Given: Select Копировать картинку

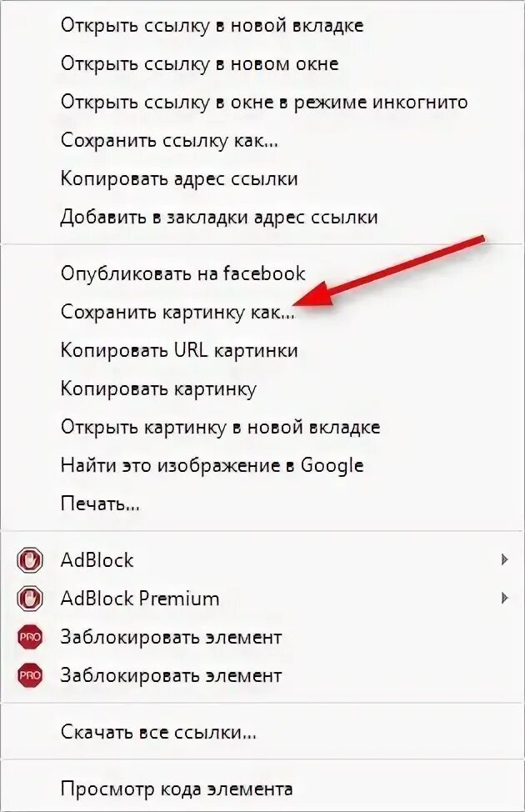Looking at the screenshot, I should pos(262,388).
